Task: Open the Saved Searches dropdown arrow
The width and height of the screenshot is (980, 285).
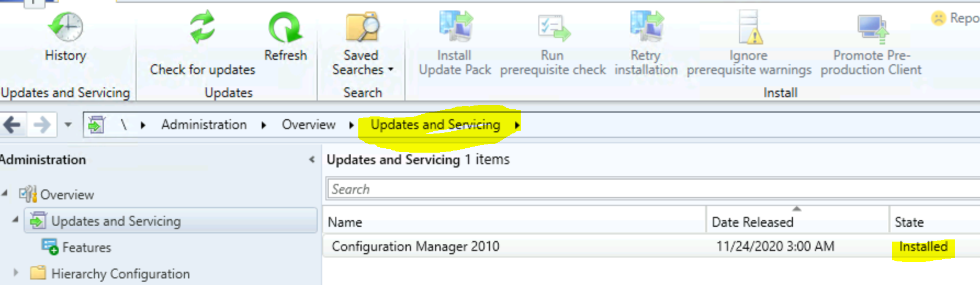Action: pos(391,70)
